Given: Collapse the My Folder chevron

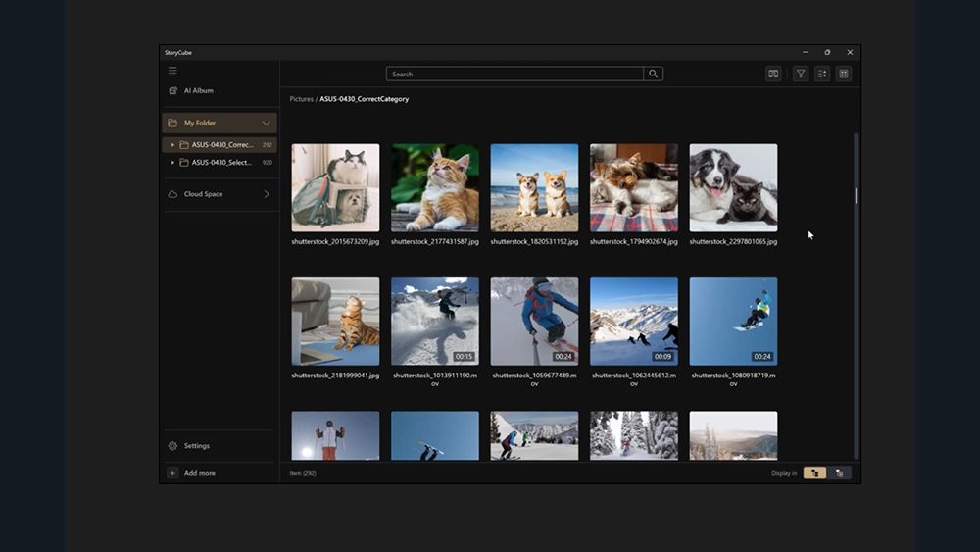Looking at the screenshot, I should pyautogui.click(x=267, y=123).
